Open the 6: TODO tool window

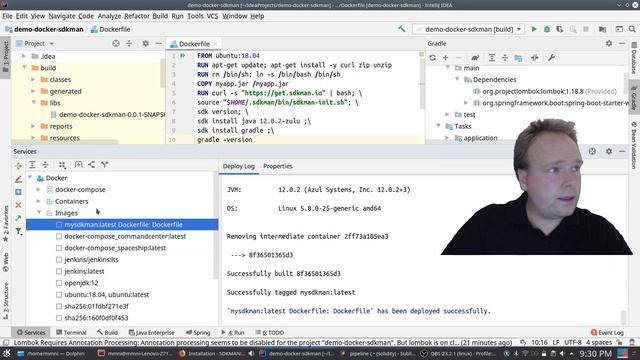click(270, 333)
